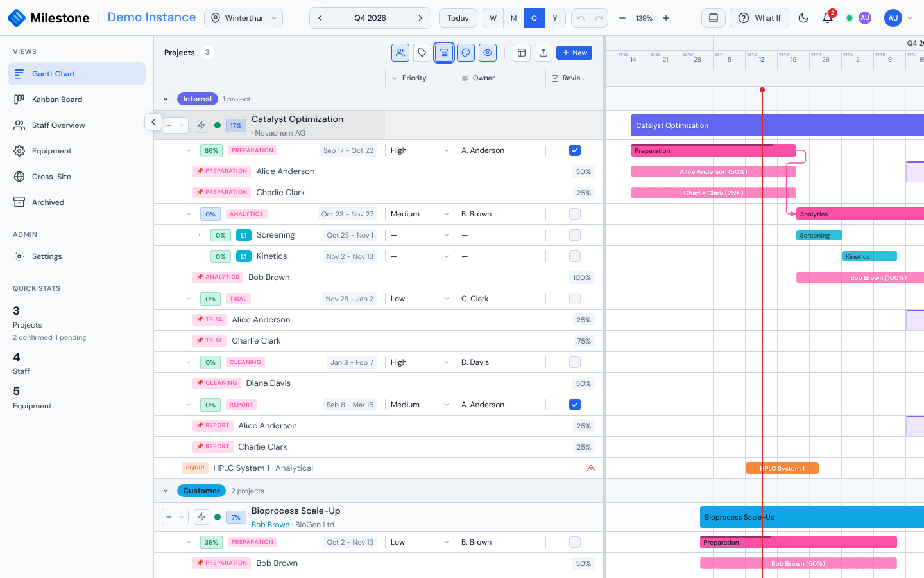Open Equipment view
This screenshot has height=578, width=924.
coord(76,151)
